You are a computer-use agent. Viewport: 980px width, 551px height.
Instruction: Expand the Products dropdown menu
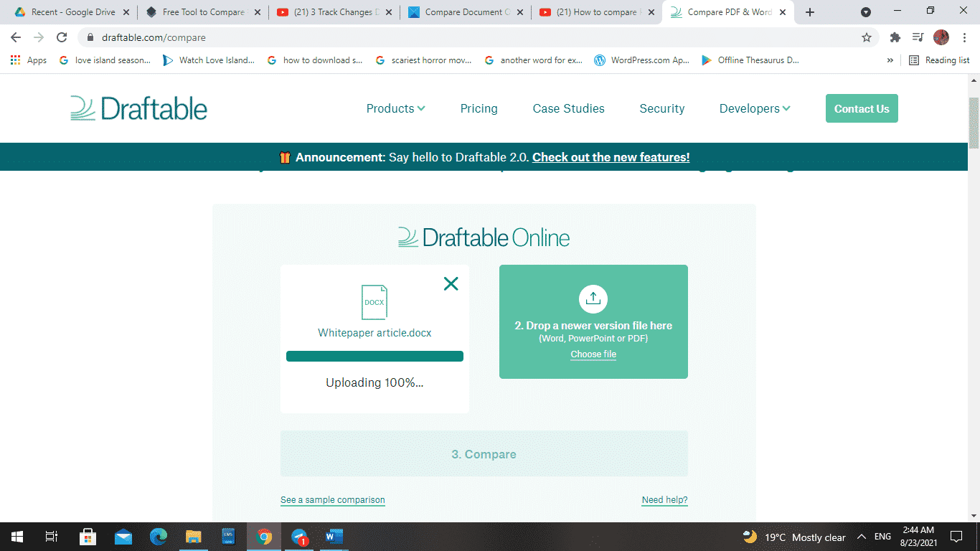(395, 108)
